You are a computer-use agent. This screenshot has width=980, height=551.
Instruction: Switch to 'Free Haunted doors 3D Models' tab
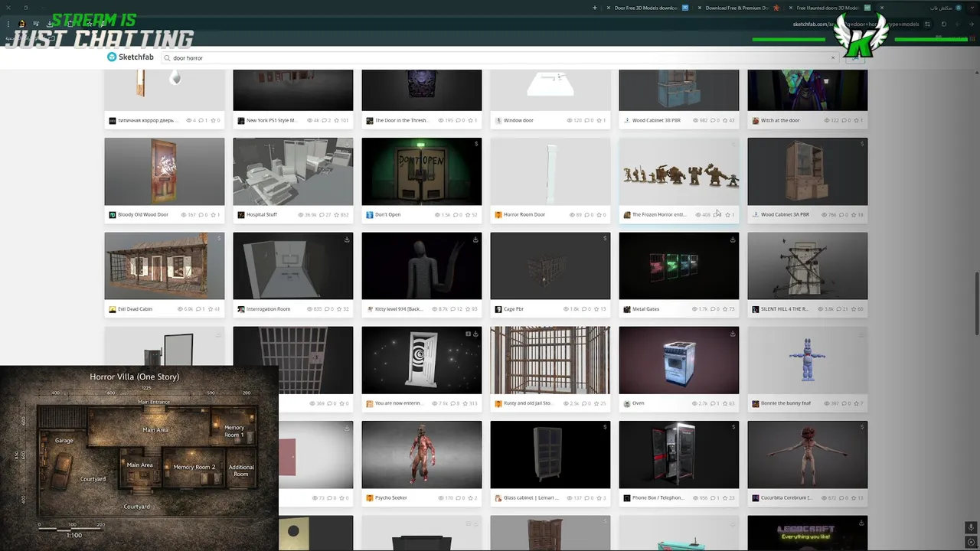pyautogui.click(x=829, y=8)
